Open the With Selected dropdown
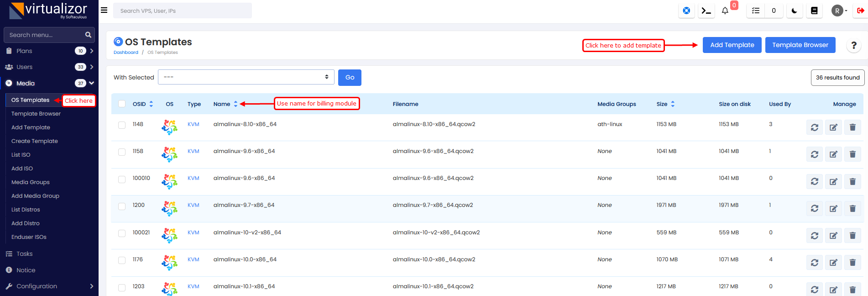The height and width of the screenshot is (296, 868). (x=246, y=77)
